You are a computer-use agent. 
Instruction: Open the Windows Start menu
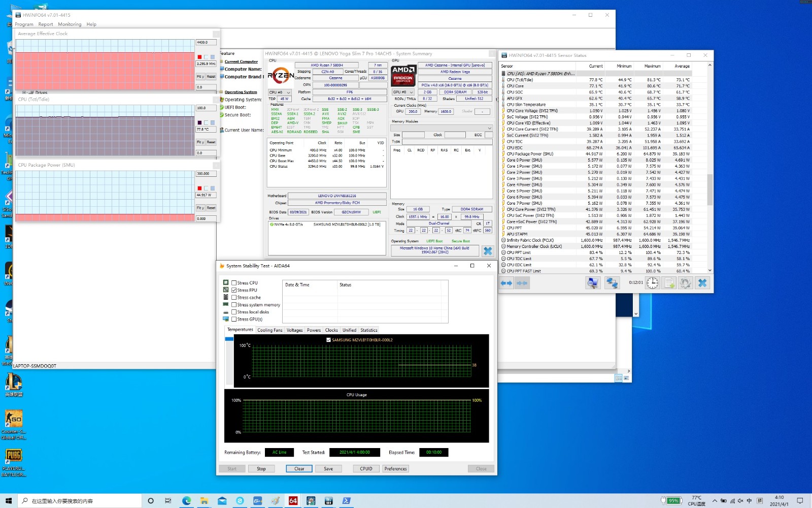pos(8,501)
